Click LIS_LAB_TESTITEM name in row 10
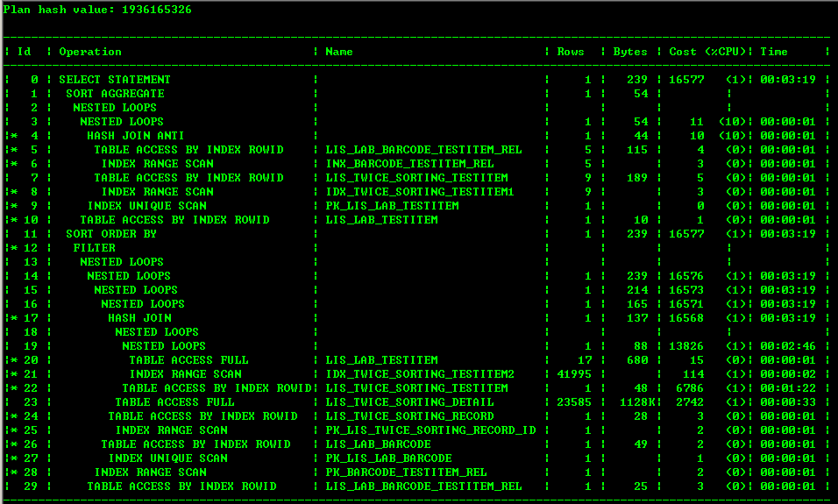This screenshot has height=504, width=838. [x=381, y=220]
